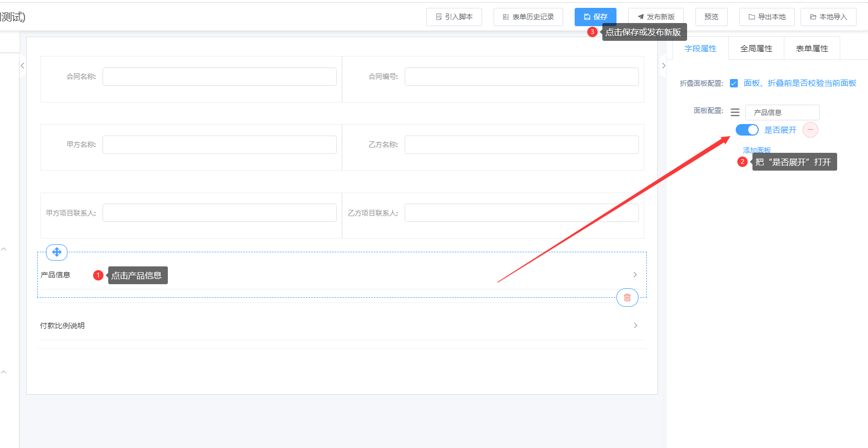Export form with 导出本地 button
The width and height of the screenshot is (868, 448).
[x=767, y=17]
